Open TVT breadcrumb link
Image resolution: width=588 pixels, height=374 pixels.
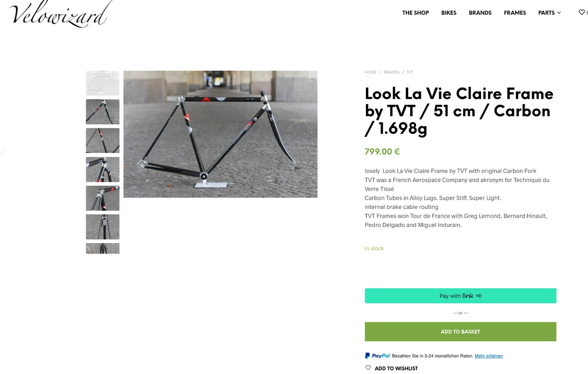[410, 72]
